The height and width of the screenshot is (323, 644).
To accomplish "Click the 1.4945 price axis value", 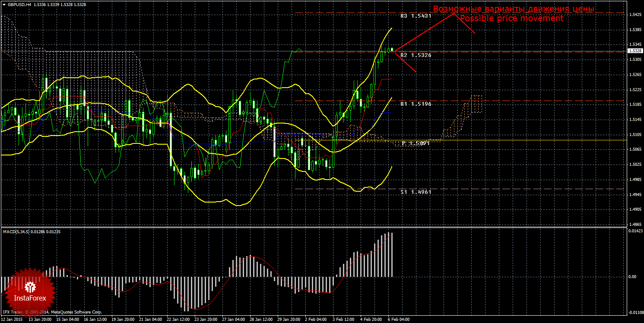I will [x=635, y=195].
